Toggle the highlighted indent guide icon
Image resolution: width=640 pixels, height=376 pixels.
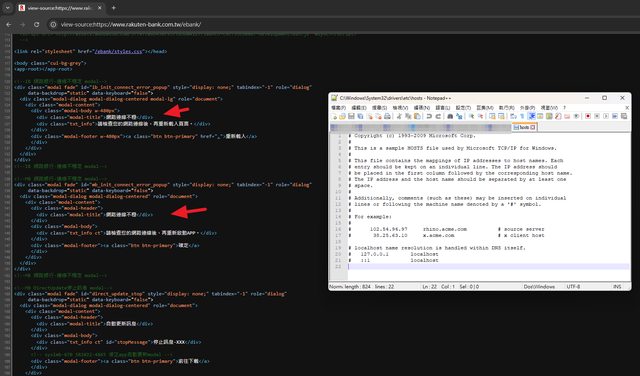tap(531, 116)
